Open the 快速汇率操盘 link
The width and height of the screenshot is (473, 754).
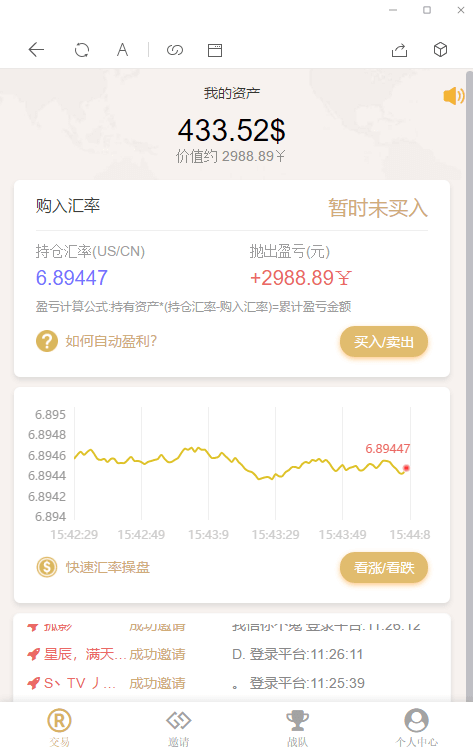[108, 567]
